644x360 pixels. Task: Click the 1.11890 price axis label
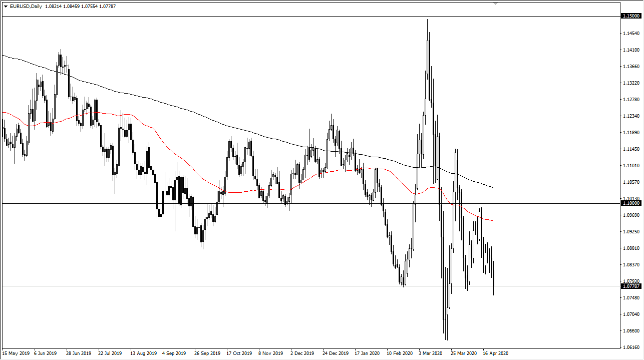[x=631, y=133]
